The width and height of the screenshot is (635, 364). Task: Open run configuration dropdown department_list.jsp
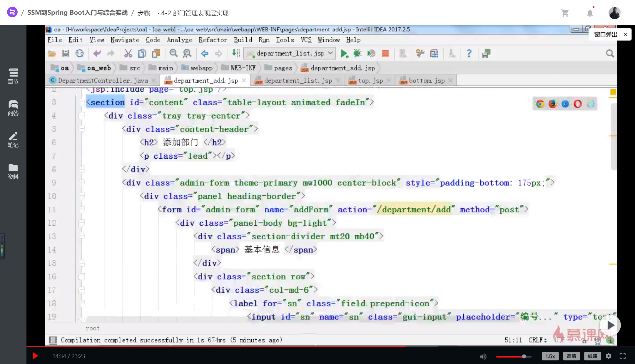[290, 53]
